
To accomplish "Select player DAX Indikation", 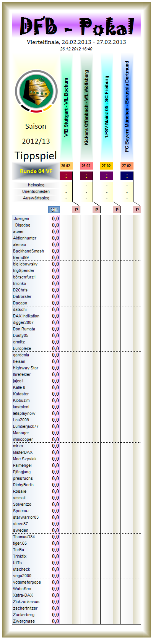I will pyautogui.click(x=26, y=316).
